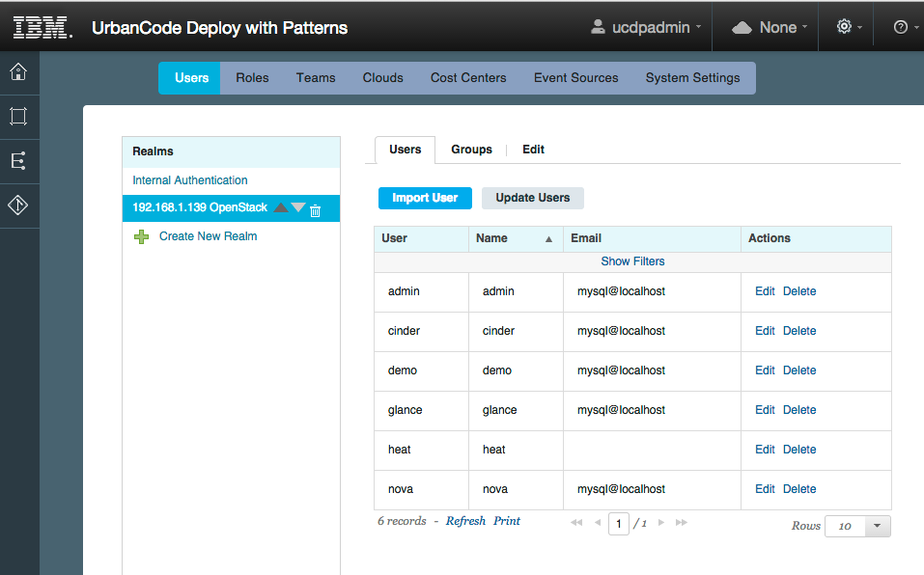Click the cloud icon in header

pyautogui.click(x=742, y=28)
